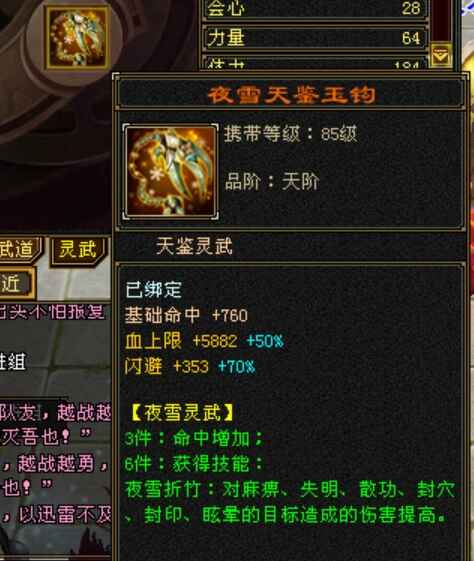Click the yellow scroll-down arrow beside attributes

[x=440, y=55]
